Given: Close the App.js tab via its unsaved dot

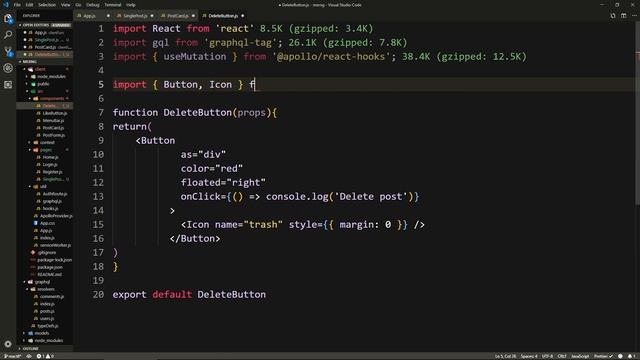Looking at the screenshot, I should [108, 16].
